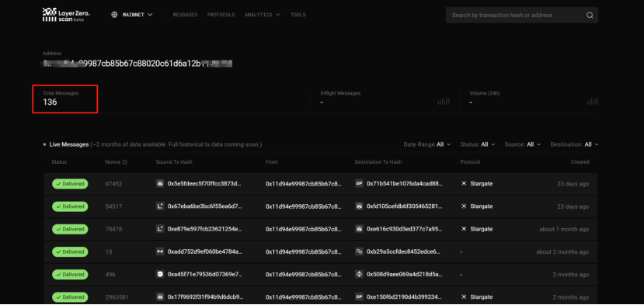This screenshot has width=644, height=305.
Task: Click Delivered badge for nonce 84317
Action: pyautogui.click(x=70, y=206)
